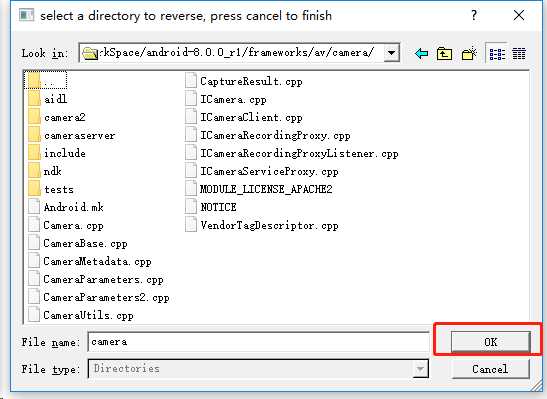Select the CameraUtils.cpp file
This screenshot has width=547, height=399.
click(81, 315)
